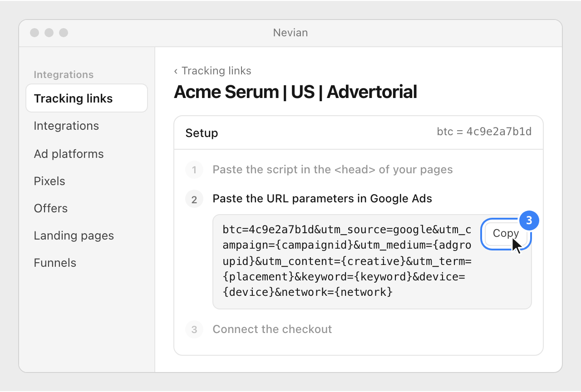Open Pixels section
This screenshot has height=392, width=581.
tap(49, 181)
